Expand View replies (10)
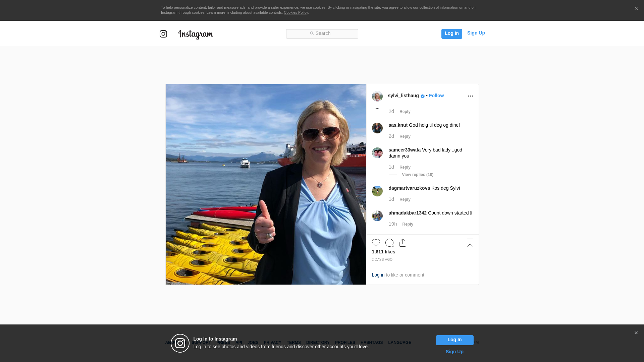The width and height of the screenshot is (644, 362). tap(417, 175)
